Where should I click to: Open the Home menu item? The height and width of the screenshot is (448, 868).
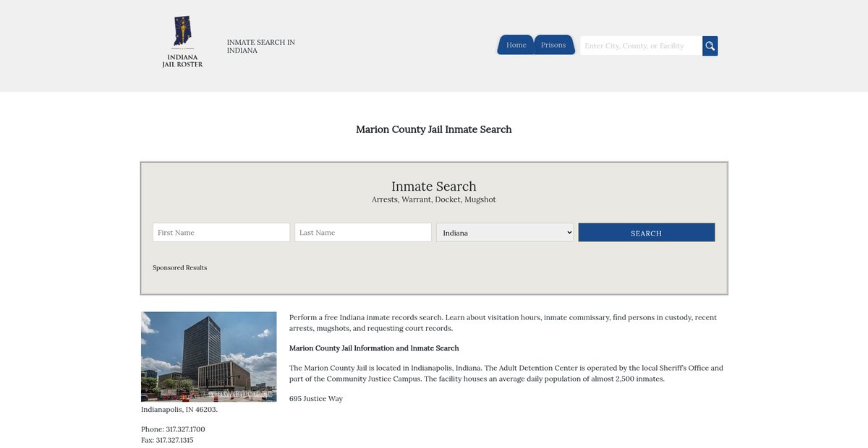point(516,45)
